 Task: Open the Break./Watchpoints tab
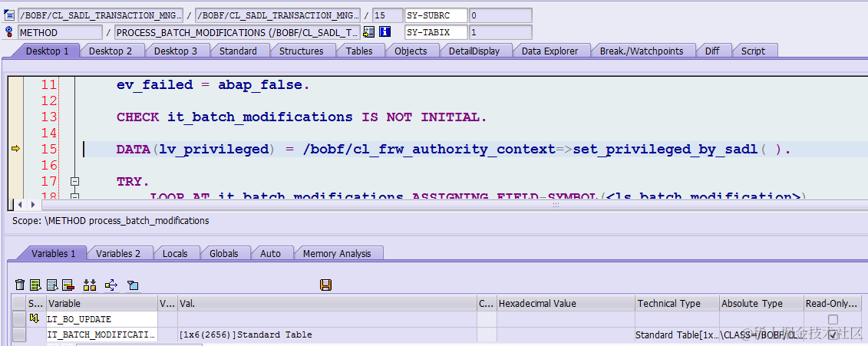pyautogui.click(x=642, y=51)
